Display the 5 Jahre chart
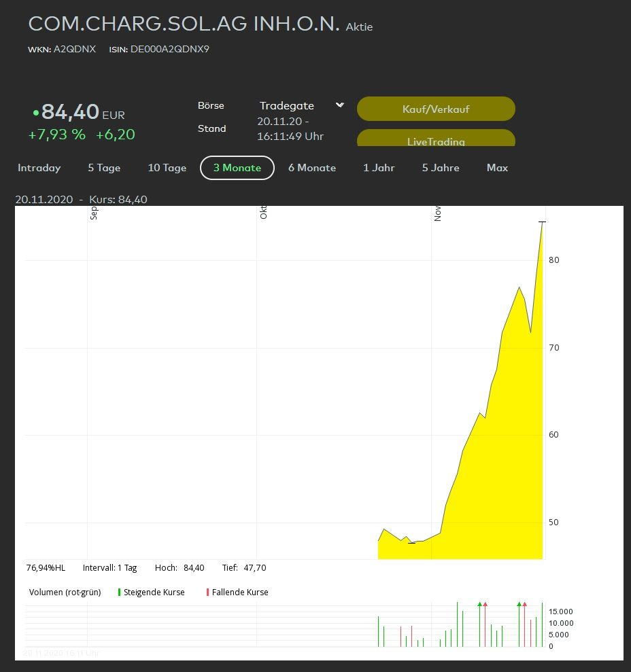Viewport: 631px width, 672px height. 441,168
